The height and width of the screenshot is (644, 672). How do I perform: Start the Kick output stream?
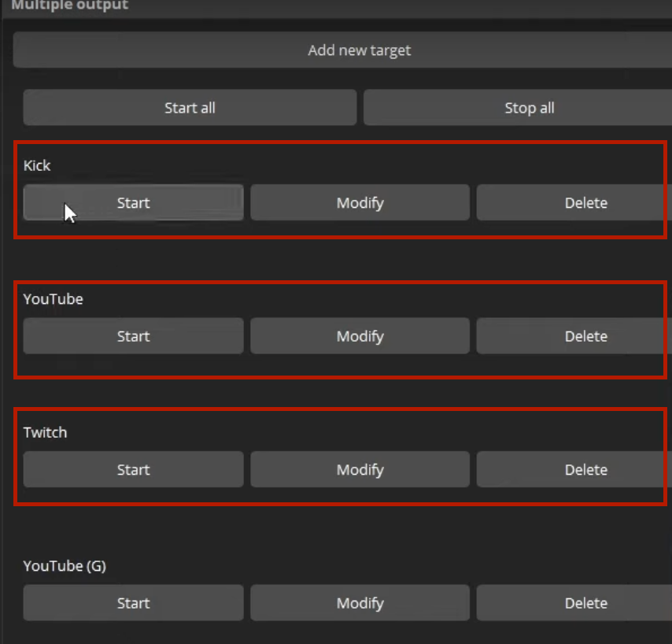[x=133, y=203]
